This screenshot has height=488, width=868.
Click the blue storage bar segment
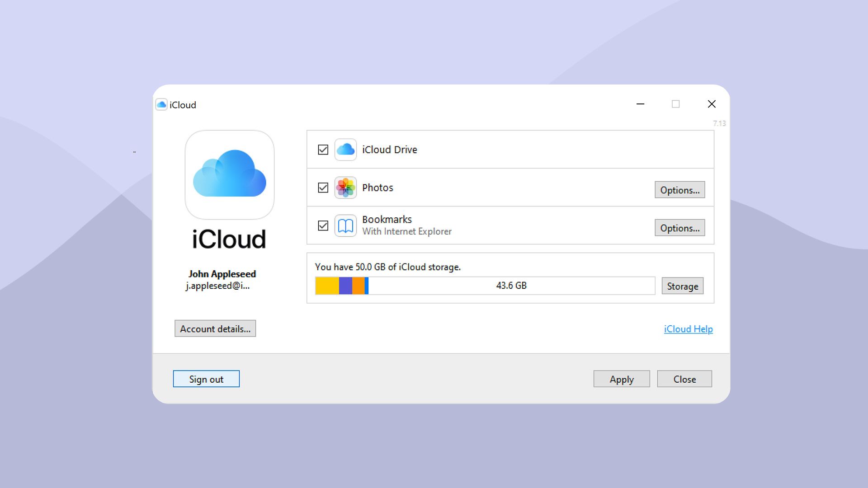367,286
